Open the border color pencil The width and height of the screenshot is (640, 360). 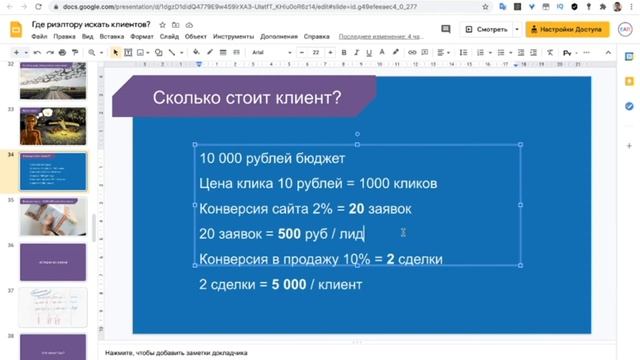coord(210,52)
